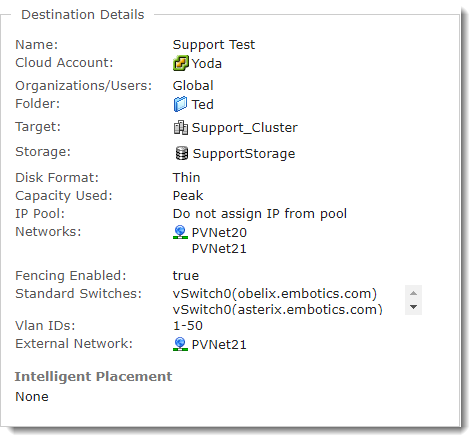The width and height of the screenshot is (476, 442).
Task: Click the Capacity Used label
Action: point(64,196)
